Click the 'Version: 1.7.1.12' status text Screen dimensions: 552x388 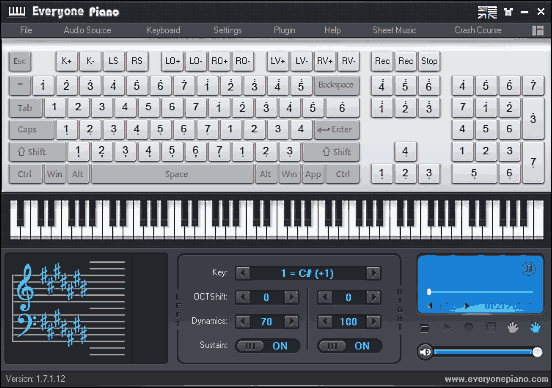[36, 379]
